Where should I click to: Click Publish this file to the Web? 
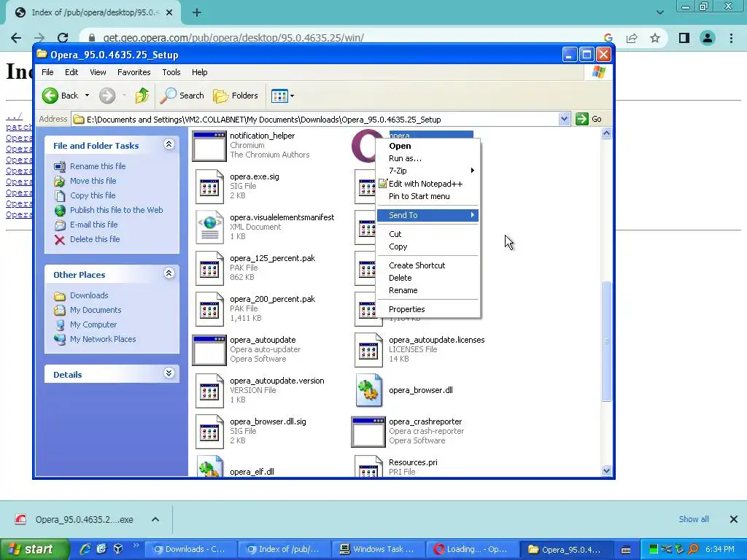click(116, 210)
